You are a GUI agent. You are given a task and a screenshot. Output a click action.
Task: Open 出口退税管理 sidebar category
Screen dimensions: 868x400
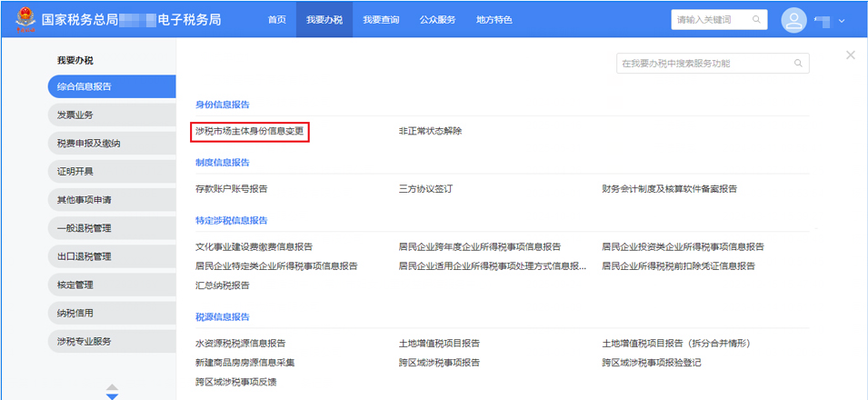[x=84, y=256]
